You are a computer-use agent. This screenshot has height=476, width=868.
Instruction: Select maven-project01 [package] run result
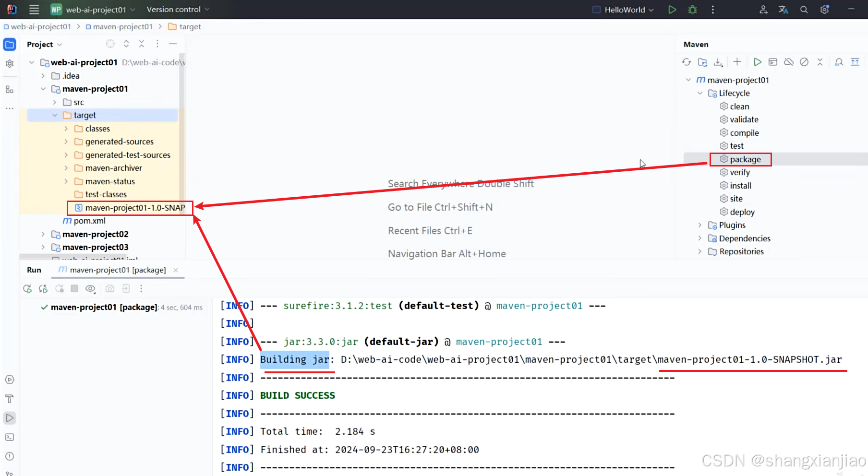click(121, 307)
